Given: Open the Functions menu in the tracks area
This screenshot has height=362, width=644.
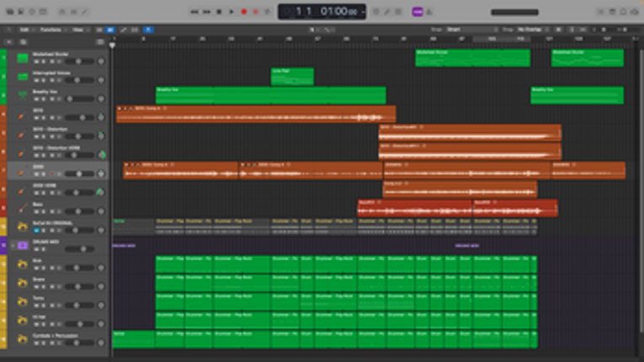Looking at the screenshot, I should (x=51, y=29).
